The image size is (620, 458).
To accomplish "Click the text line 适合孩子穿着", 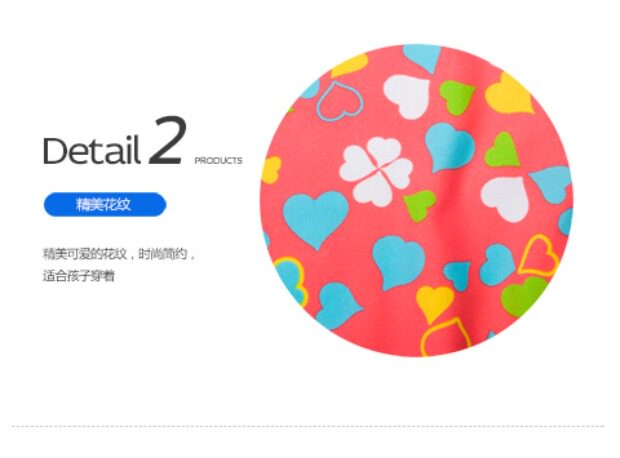I will click(79, 275).
